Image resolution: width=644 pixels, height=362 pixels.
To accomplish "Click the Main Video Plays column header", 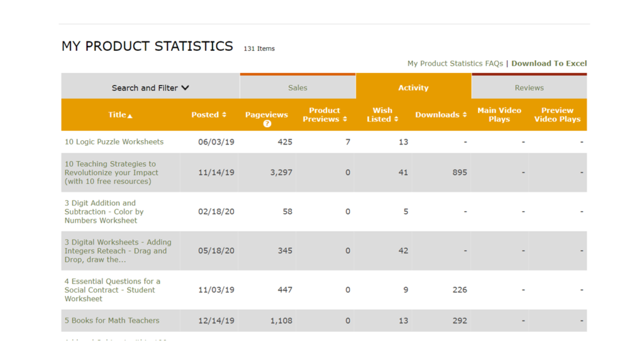I will (x=499, y=115).
